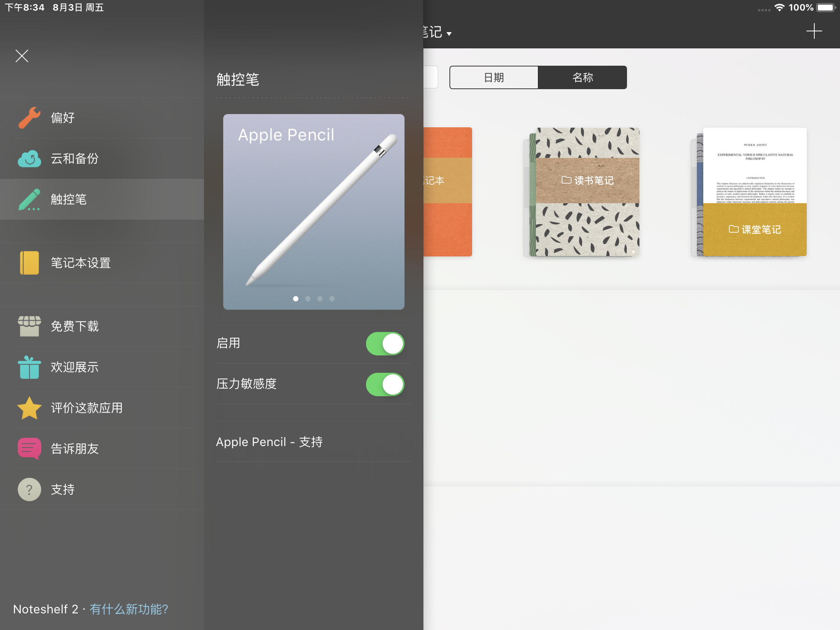This screenshot has height=630, width=840.
Task: Tap the 告诉朋友 pink chat icon
Action: pos(29,448)
